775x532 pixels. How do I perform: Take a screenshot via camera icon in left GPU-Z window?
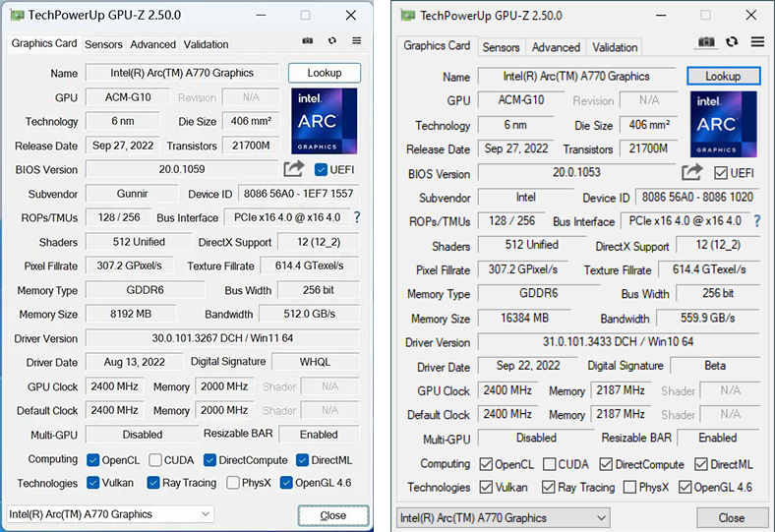[308, 40]
